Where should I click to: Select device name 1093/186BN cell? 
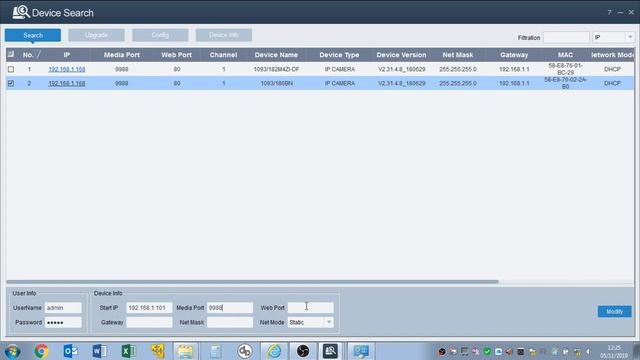point(276,83)
